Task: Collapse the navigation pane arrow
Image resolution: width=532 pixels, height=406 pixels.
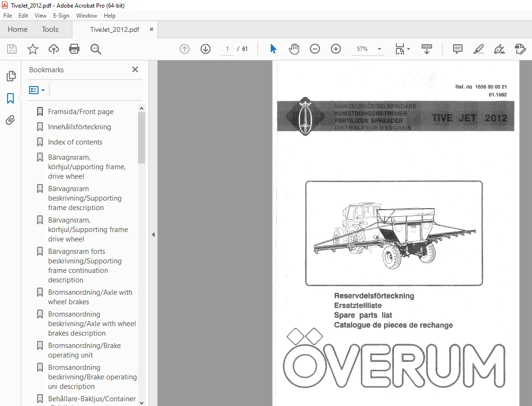Action: pos(153,234)
